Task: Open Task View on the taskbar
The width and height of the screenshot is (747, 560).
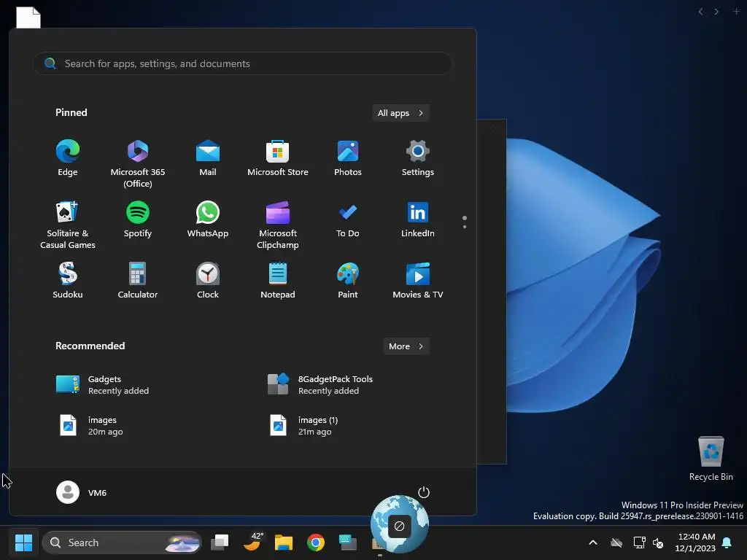Action: [220, 542]
